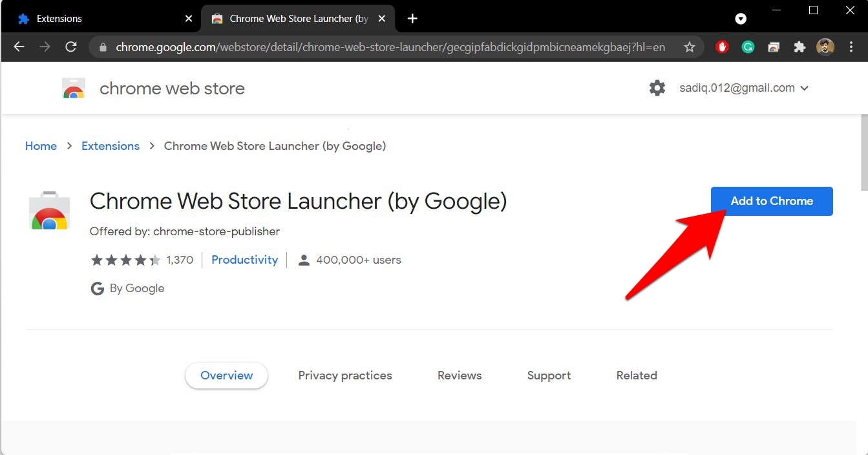Go back using browser back arrow
868x455 pixels.
click(x=19, y=47)
